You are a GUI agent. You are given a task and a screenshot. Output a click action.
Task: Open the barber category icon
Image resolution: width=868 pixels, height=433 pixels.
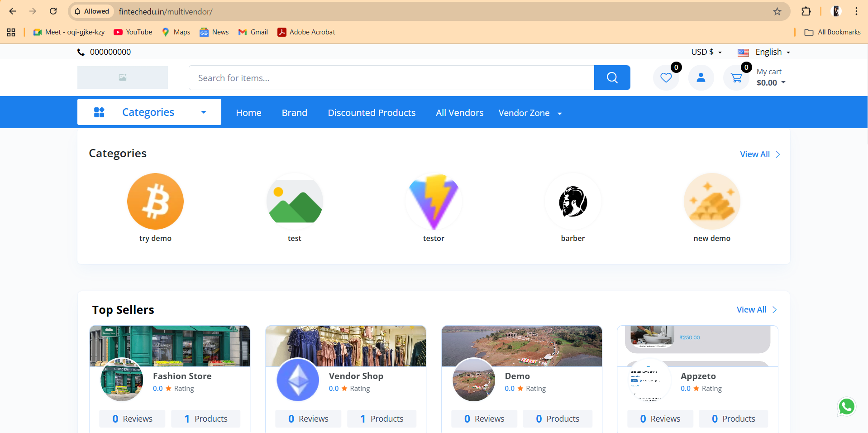[x=572, y=202]
